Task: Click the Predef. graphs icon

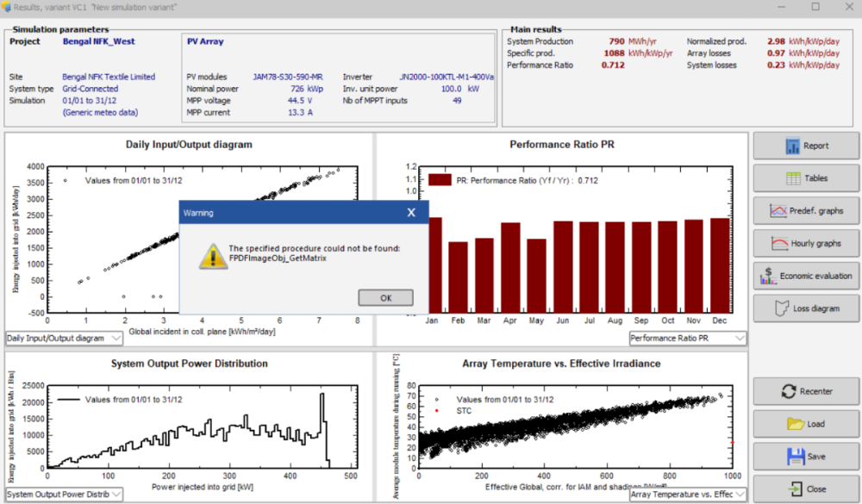Action: [778, 211]
